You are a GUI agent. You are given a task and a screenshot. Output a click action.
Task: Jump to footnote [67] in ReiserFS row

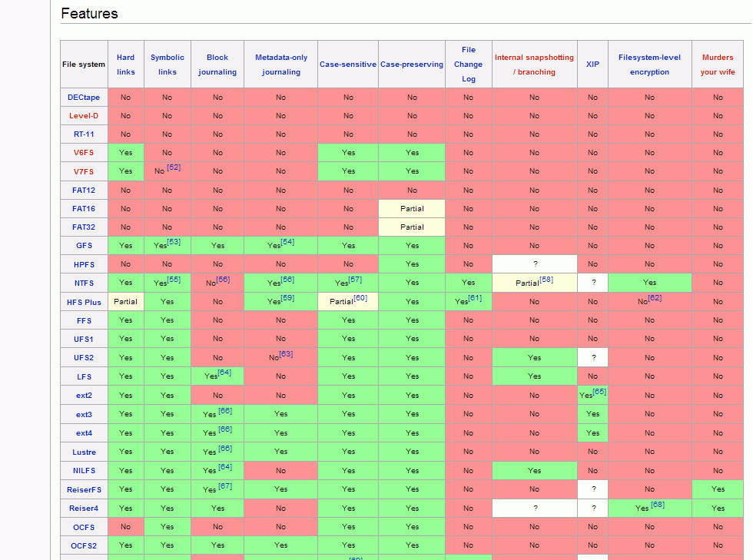tap(225, 486)
